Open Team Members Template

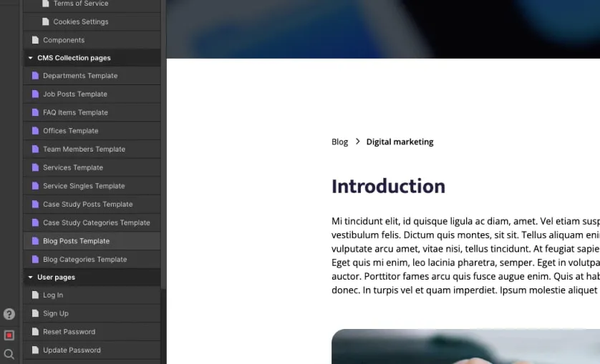92,149
